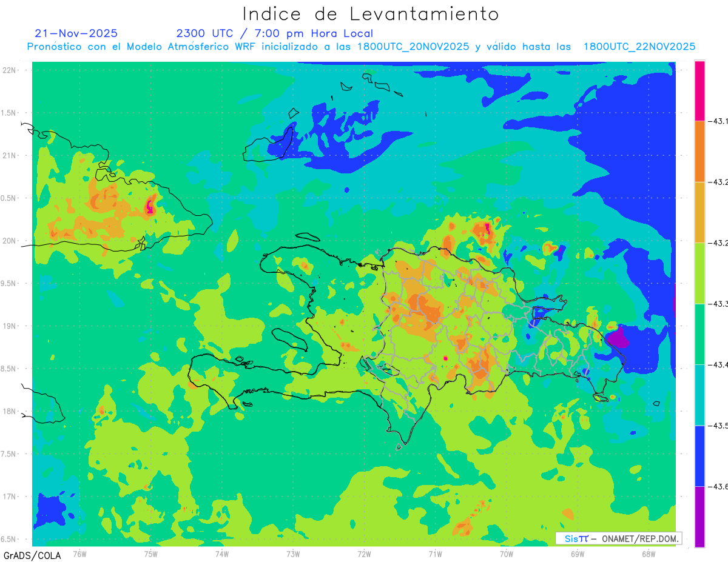Click the GrADS/COLA label

(x=27, y=555)
